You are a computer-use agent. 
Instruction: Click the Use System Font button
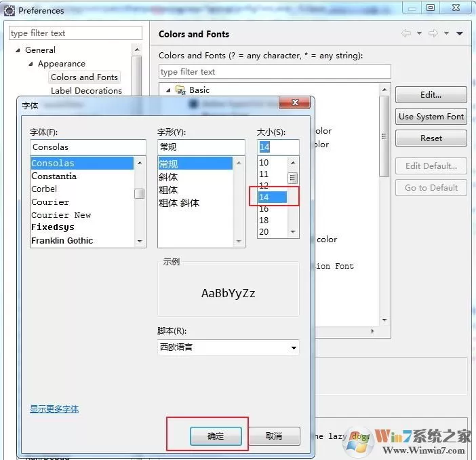coord(431,117)
